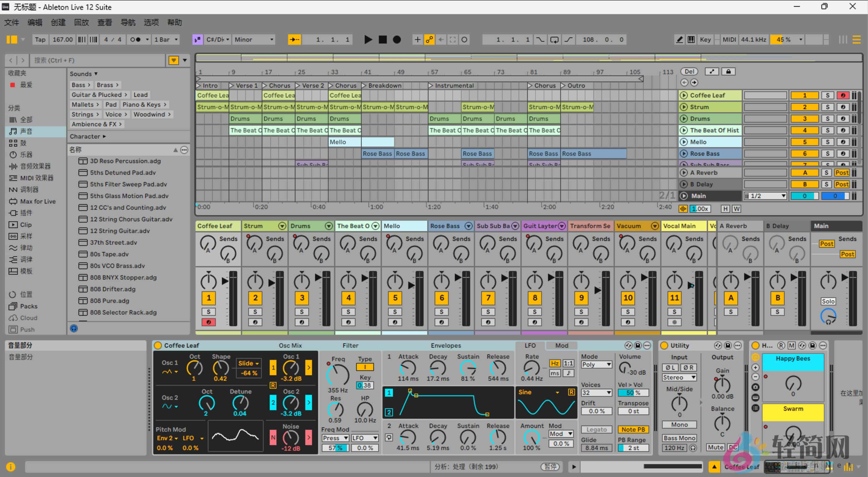Solo the Drums track
This screenshot has width=868, height=477.
[828, 118]
